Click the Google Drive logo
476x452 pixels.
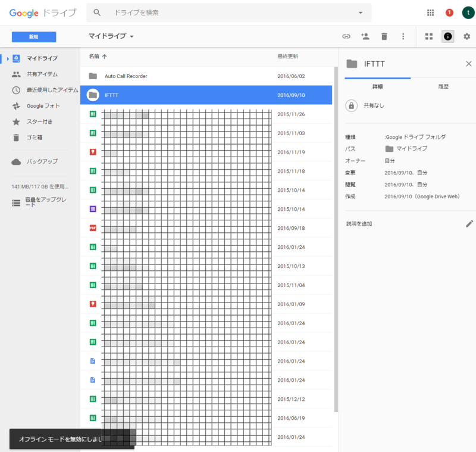43,13
